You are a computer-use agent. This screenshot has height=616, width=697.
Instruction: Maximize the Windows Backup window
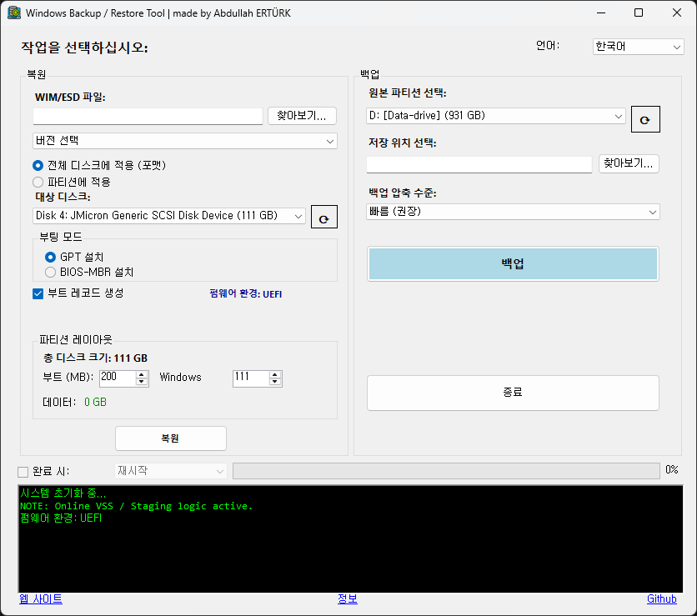(639, 13)
